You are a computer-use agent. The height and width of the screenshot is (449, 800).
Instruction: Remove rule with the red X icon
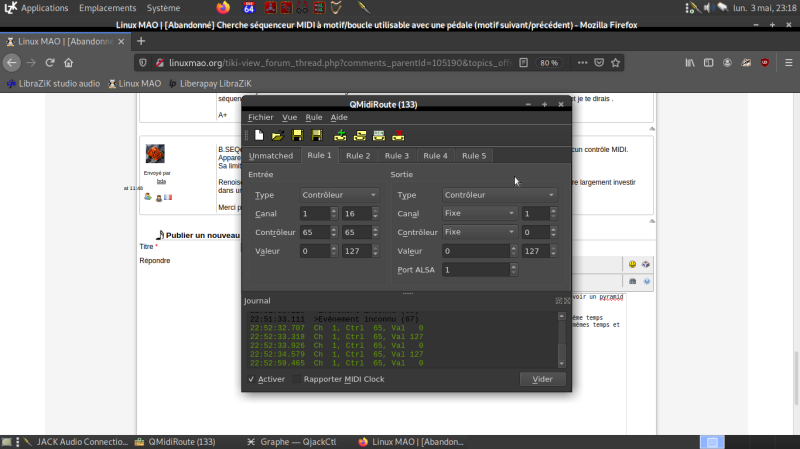click(x=398, y=135)
